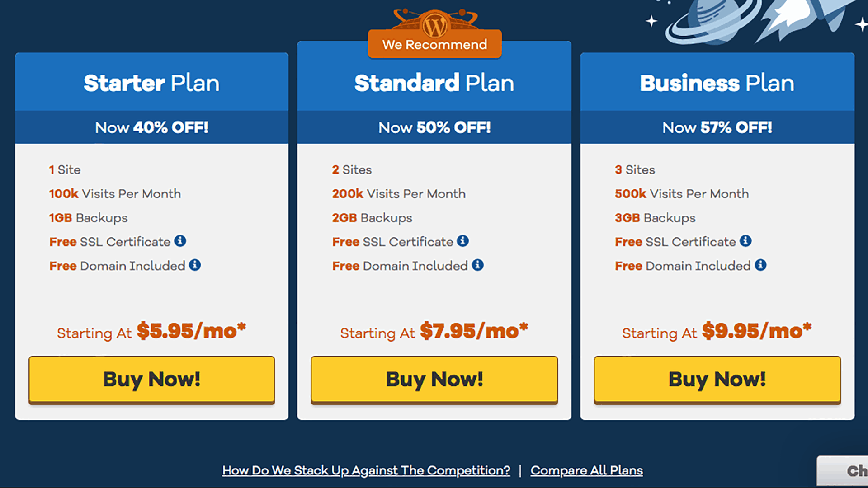This screenshot has height=488, width=868.
Task: Click the Starter Plan Free Domain info icon
Action: 195,265
